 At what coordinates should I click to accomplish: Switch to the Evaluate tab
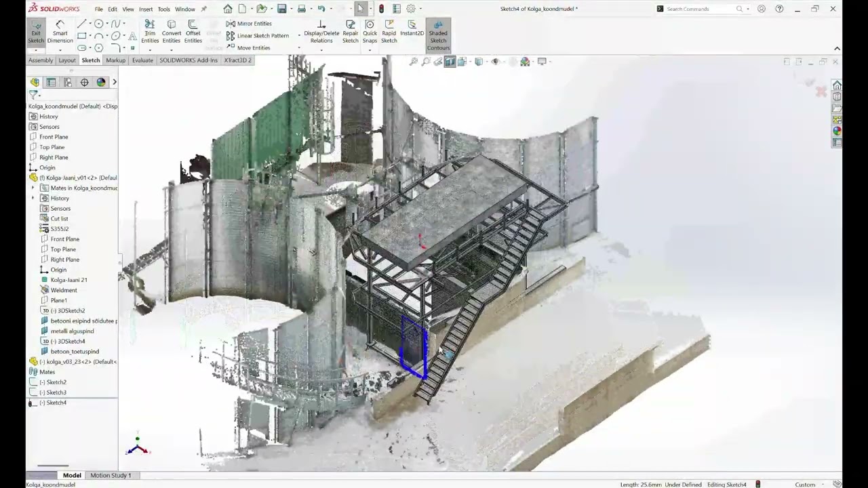coord(142,60)
